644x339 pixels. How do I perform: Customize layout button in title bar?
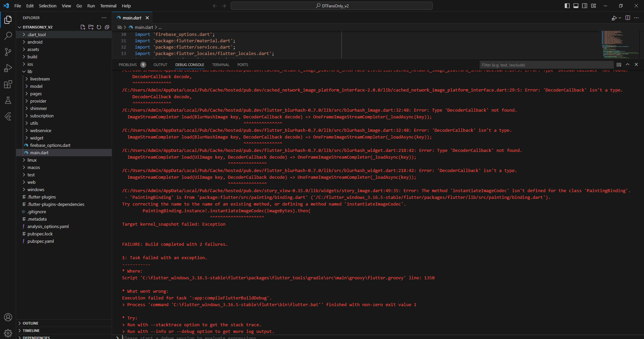594,6
